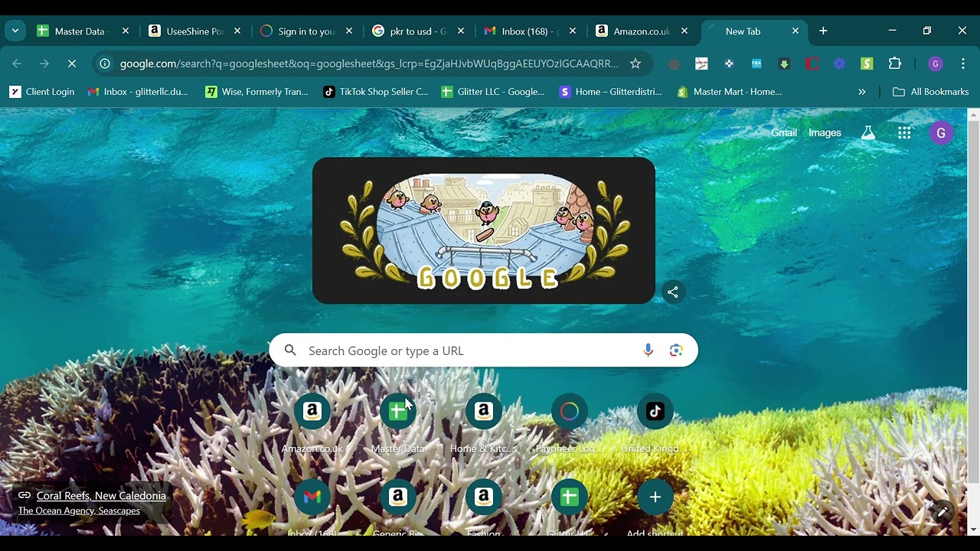Show the hidden bookmarks overflow chevron
The image size is (980, 551).
(x=861, y=92)
